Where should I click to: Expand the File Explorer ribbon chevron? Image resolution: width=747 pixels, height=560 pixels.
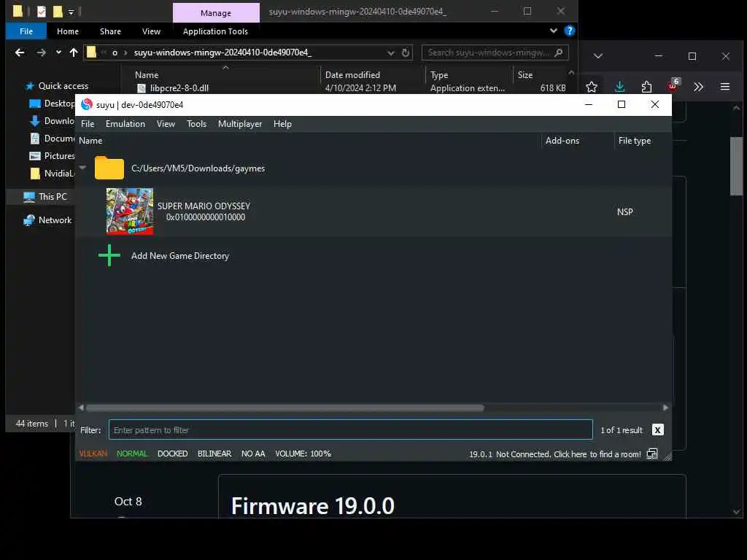(x=553, y=31)
